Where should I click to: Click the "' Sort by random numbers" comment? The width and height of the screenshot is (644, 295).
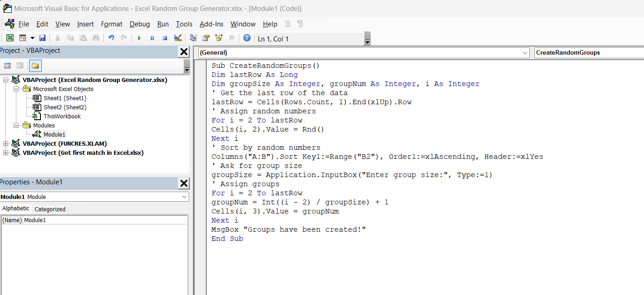coord(266,147)
